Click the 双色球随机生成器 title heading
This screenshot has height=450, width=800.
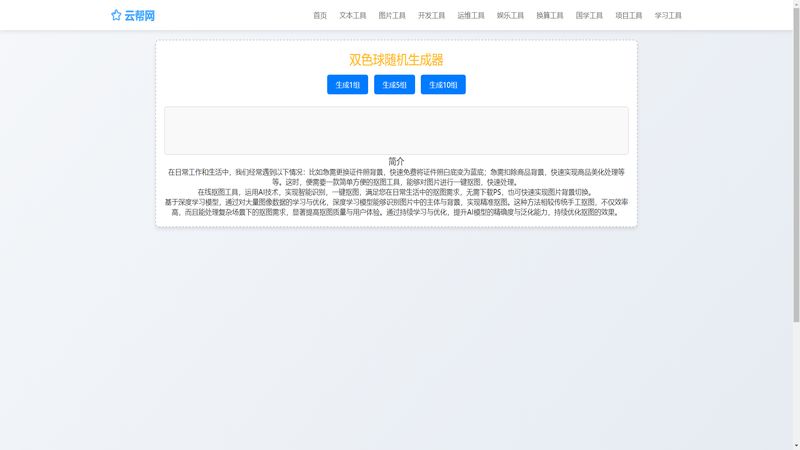click(x=396, y=60)
